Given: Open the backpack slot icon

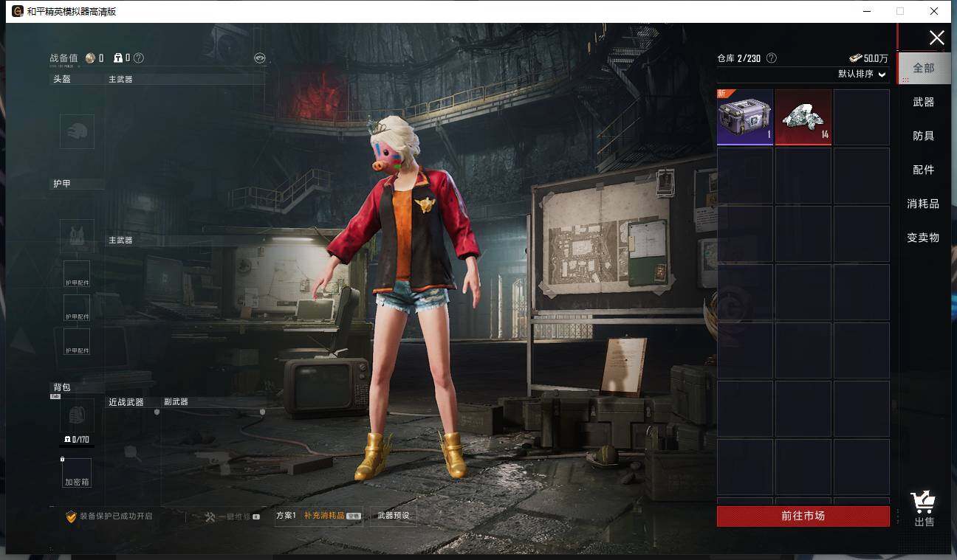Looking at the screenshot, I should 77,415.
